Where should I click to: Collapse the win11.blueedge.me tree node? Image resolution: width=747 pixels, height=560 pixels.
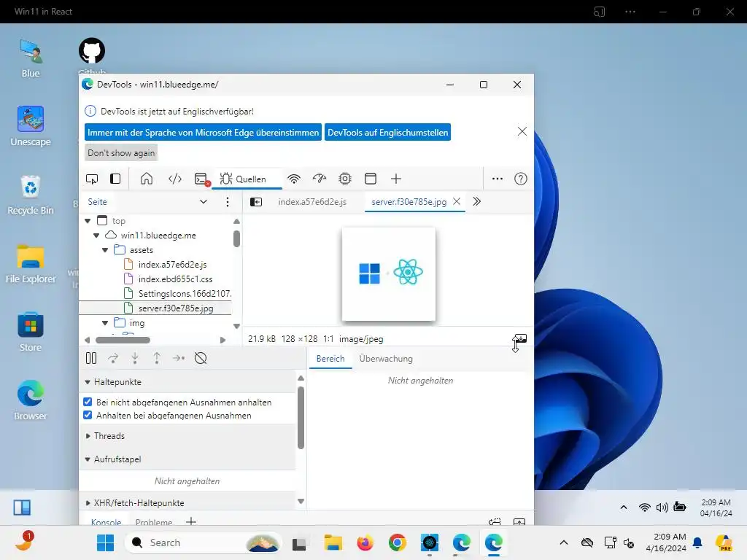pyautogui.click(x=96, y=236)
